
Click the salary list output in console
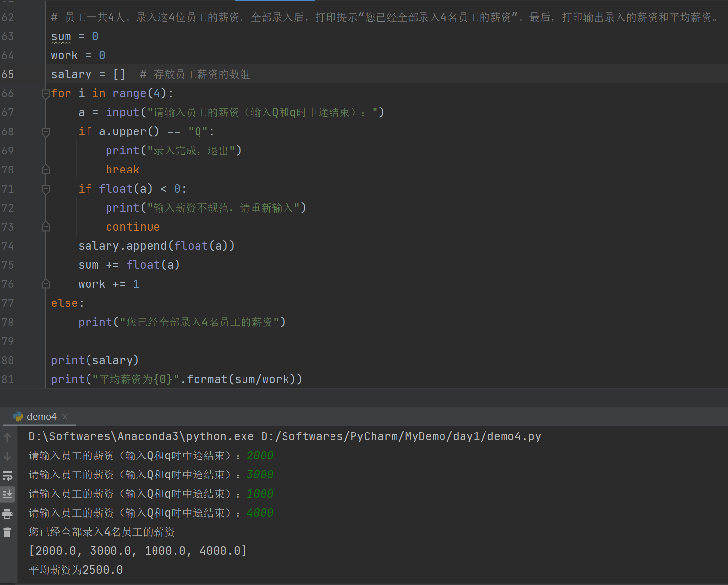tap(138, 551)
